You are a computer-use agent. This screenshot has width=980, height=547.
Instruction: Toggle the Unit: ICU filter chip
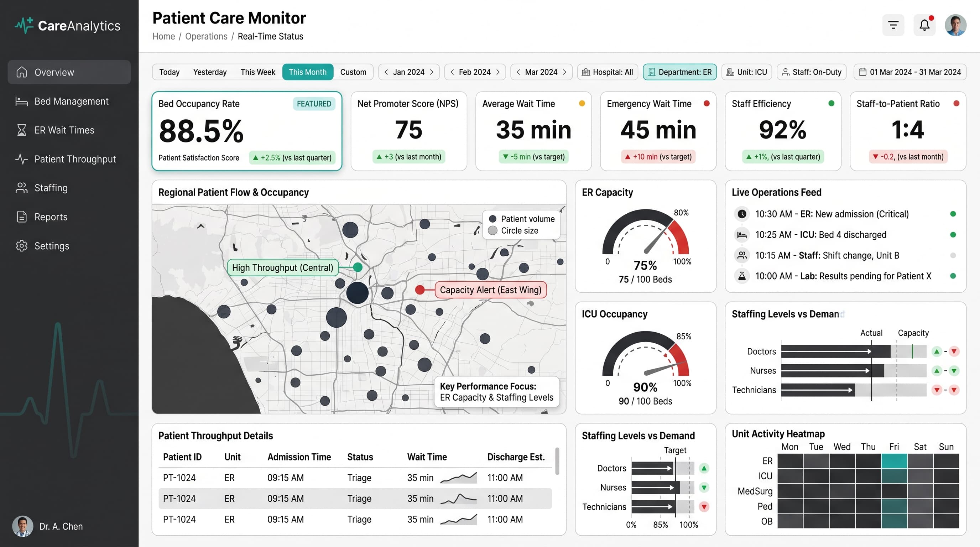[x=746, y=72]
